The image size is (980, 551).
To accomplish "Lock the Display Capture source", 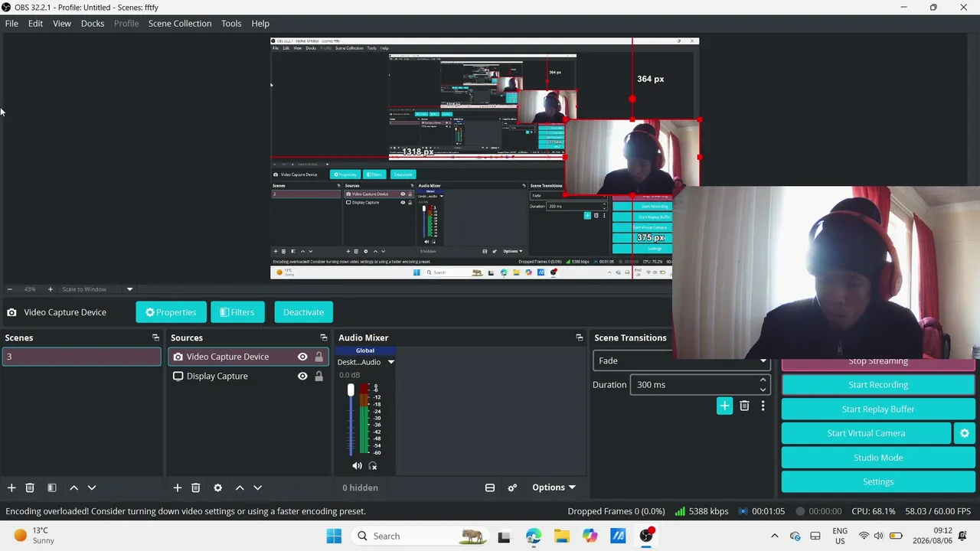I will (x=319, y=376).
